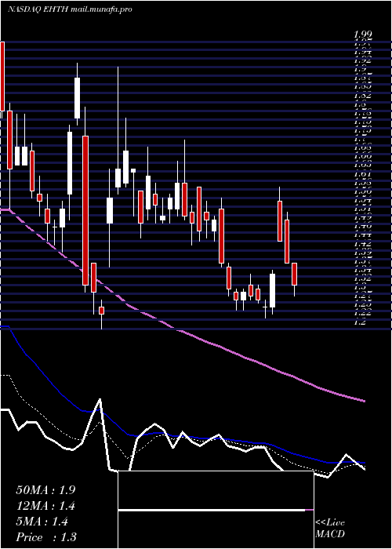Click the MACD histogram box
Screen dimensions: 392x549
(x=216, y=510)
